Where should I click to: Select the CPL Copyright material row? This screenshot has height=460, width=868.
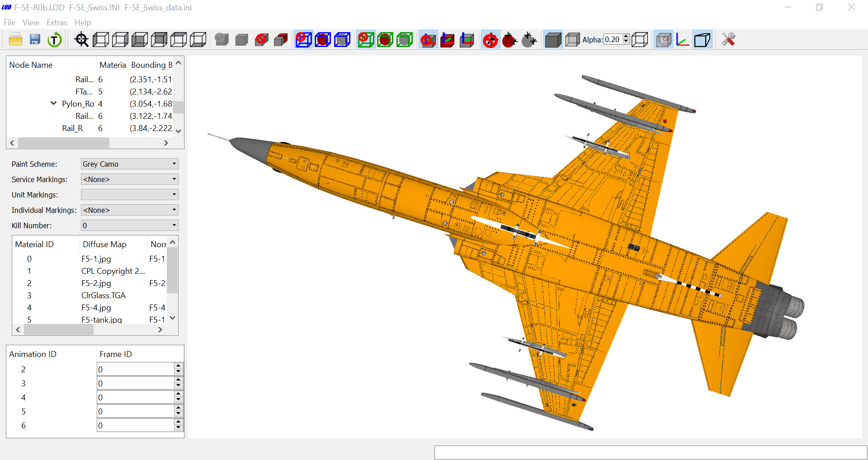tap(90, 271)
